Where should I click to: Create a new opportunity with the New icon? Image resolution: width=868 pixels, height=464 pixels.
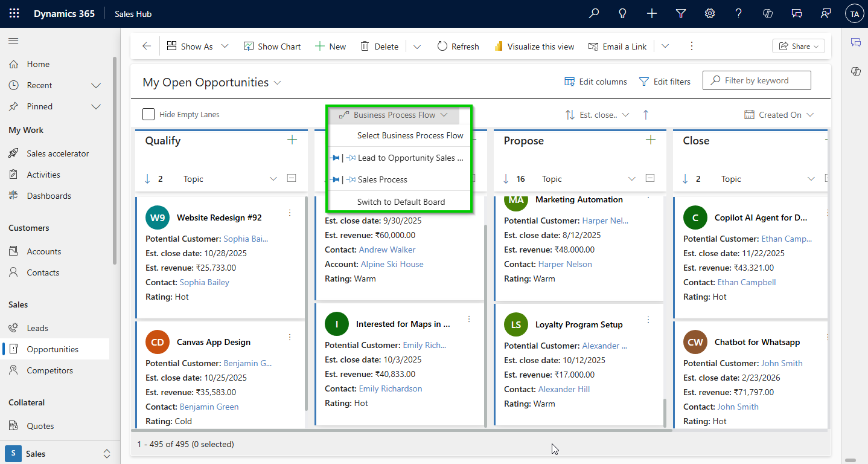click(x=330, y=46)
